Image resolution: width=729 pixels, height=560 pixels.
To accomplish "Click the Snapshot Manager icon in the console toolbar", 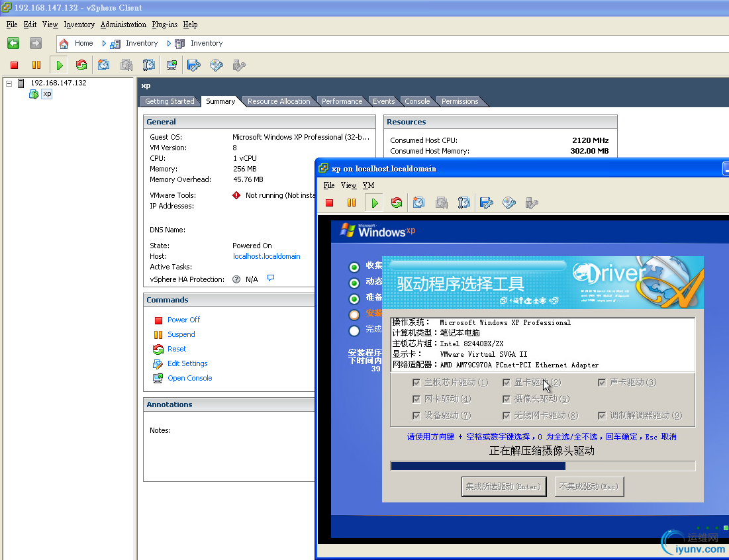I will pos(464,203).
